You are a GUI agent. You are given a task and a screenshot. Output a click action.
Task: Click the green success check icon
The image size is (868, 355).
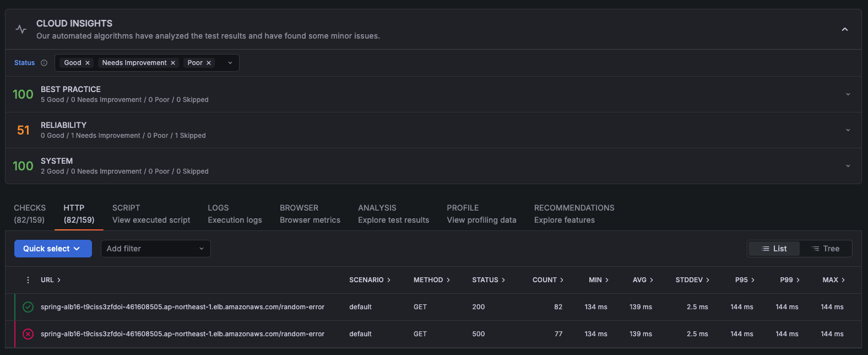pos(28,307)
